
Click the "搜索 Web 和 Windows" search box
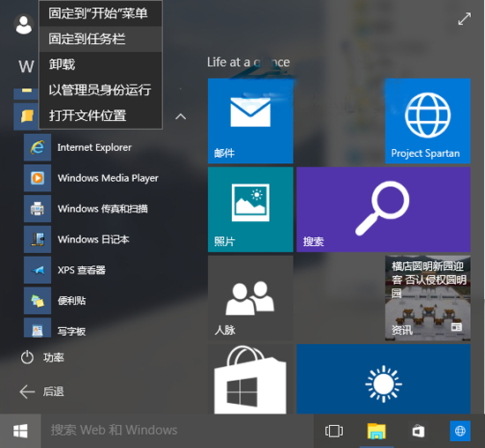[177, 430]
